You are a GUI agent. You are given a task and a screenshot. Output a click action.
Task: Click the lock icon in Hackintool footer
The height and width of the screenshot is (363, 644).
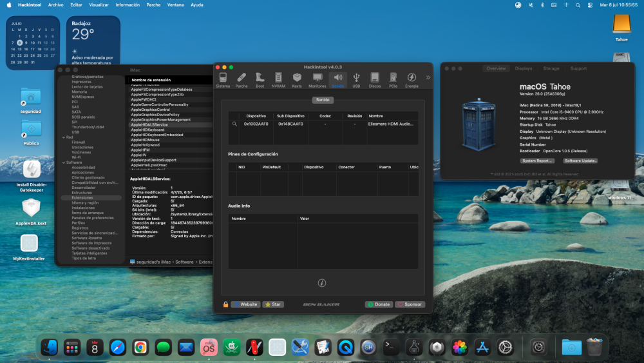(225, 304)
